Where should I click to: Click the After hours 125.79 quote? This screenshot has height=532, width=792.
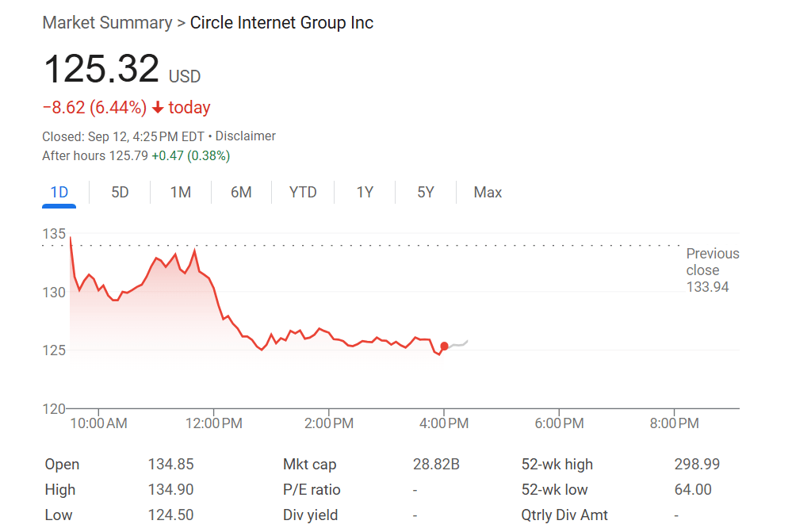point(95,156)
